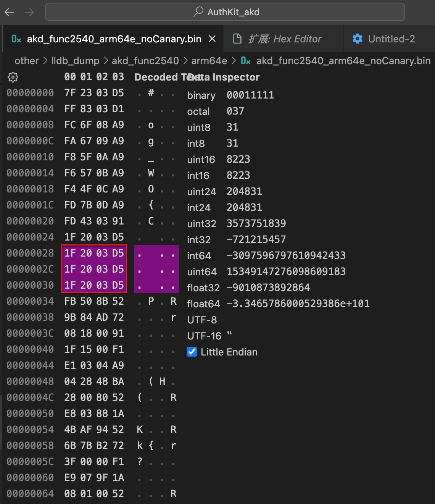The width and height of the screenshot is (435, 504).
Task: Go forward with the right arrow
Action: tap(29, 12)
